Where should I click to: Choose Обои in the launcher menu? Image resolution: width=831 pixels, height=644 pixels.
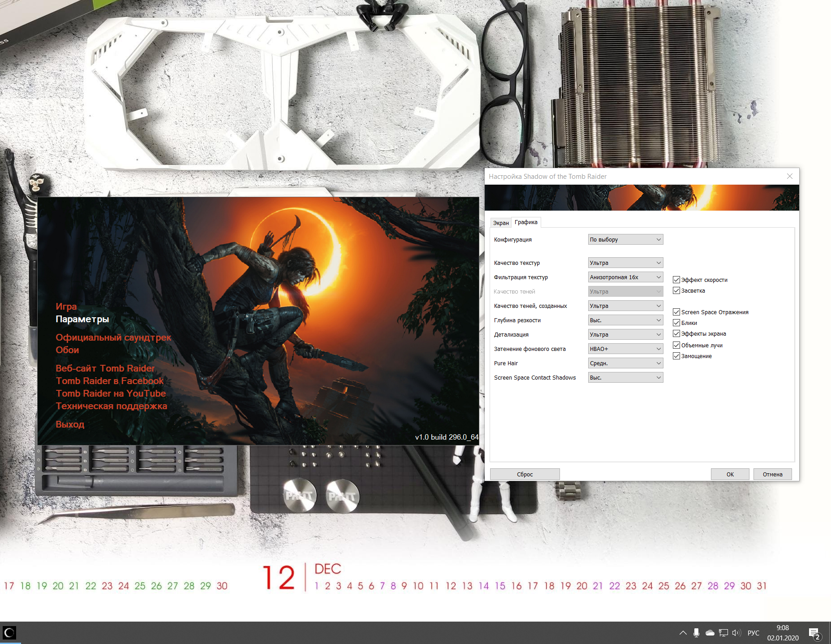coord(67,350)
